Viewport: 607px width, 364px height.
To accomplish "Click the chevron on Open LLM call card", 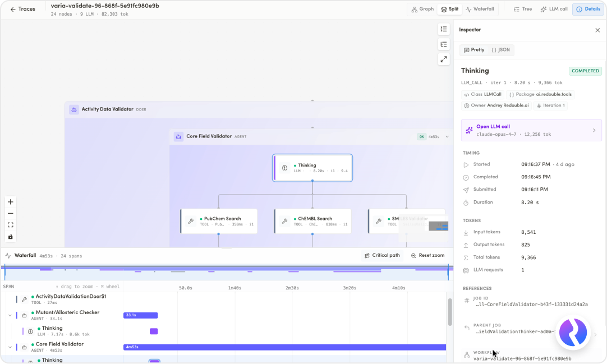I will point(594,130).
